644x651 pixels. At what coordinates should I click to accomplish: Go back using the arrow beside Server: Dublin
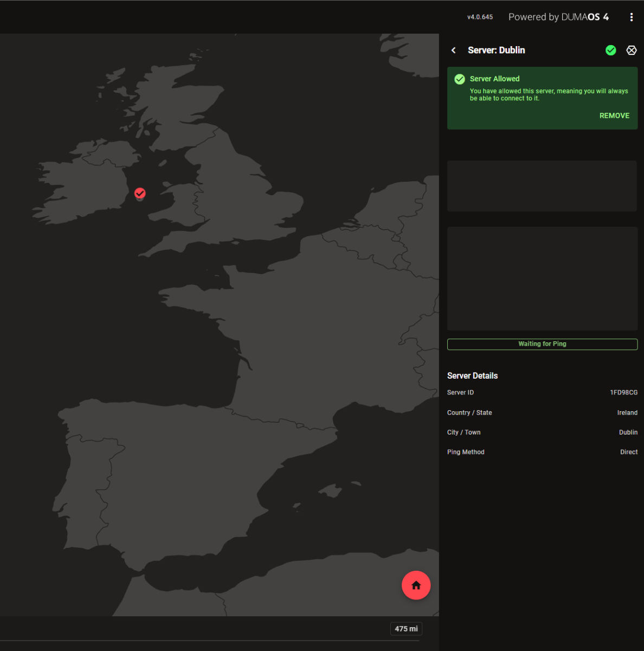[454, 50]
